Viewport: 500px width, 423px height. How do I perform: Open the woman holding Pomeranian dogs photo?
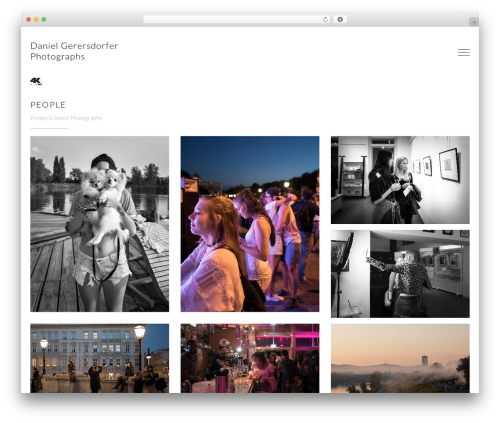click(x=100, y=224)
